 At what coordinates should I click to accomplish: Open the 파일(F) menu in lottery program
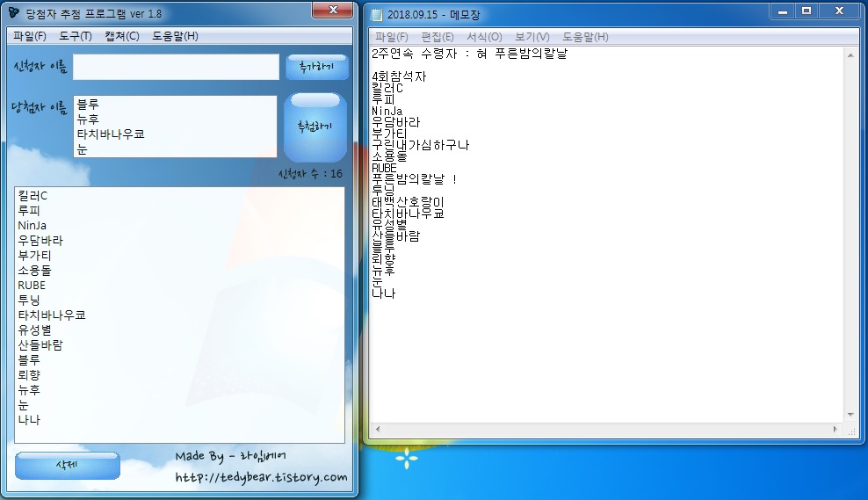point(30,36)
